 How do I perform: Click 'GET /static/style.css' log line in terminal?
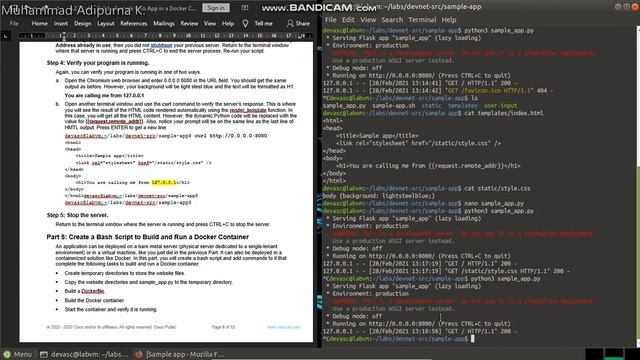[447, 271]
